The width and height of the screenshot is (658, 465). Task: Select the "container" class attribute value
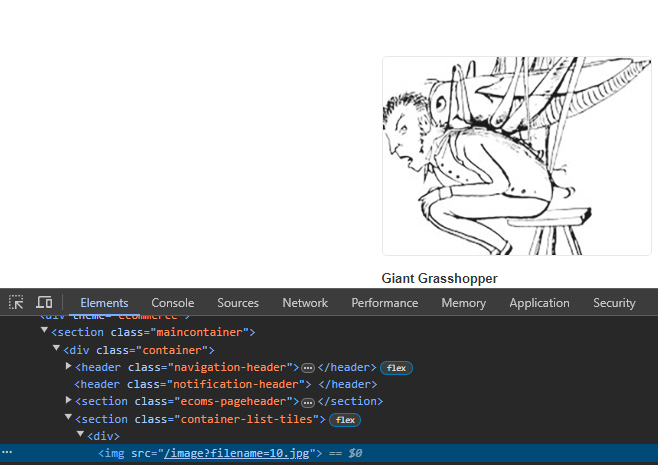click(x=172, y=350)
